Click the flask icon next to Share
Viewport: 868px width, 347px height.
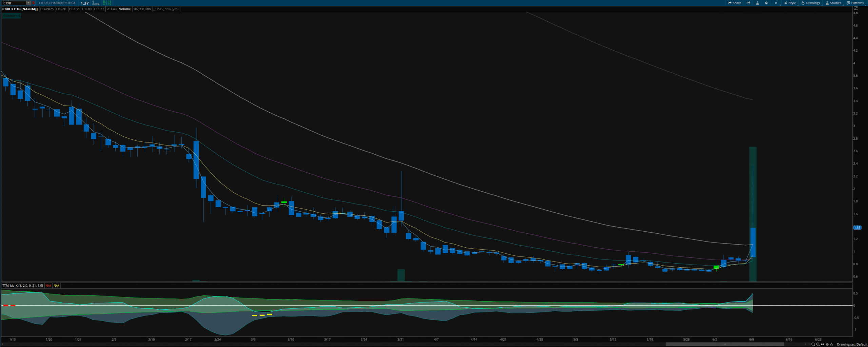[757, 3]
